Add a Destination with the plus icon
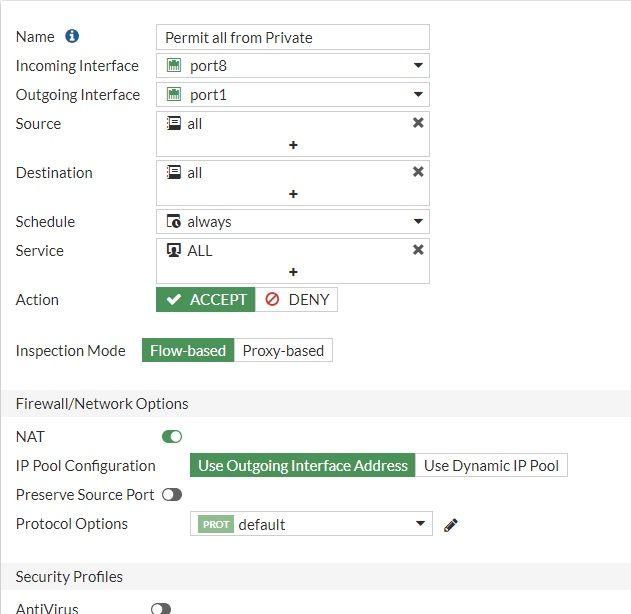The image size is (631, 614). (x=293, y=194)
